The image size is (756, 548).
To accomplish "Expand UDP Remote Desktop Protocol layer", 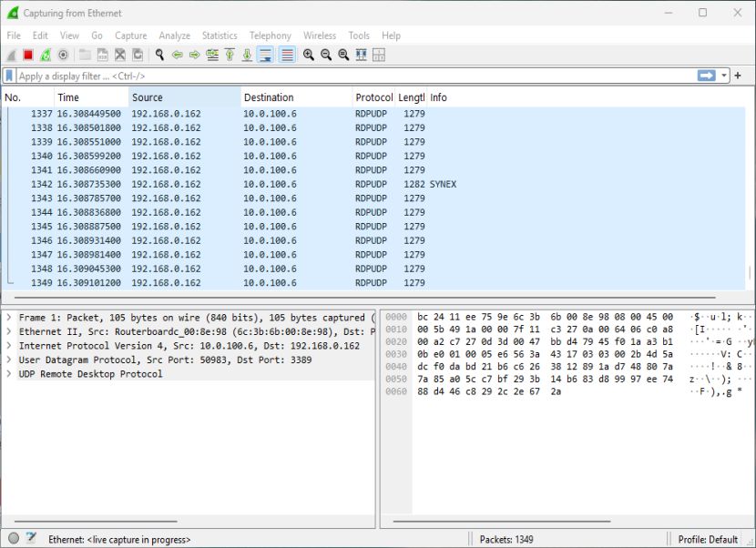I will [9, 373].
